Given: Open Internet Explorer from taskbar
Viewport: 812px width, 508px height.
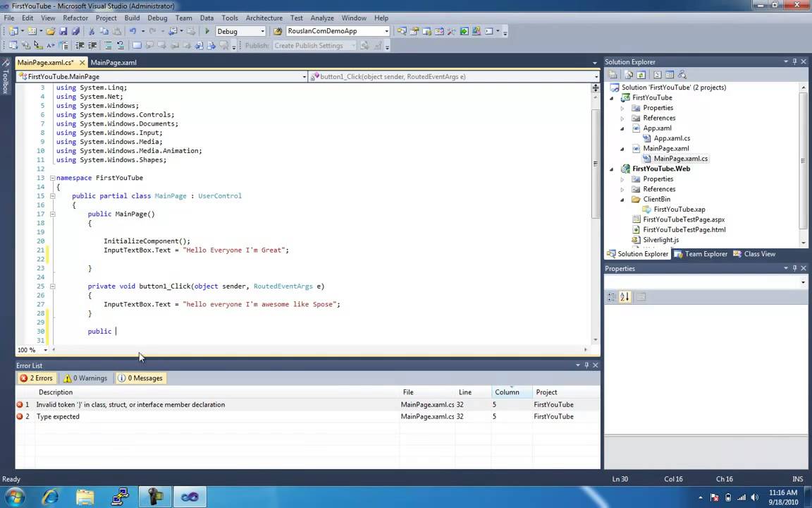Looking at the screenshot, I should 50,497.
